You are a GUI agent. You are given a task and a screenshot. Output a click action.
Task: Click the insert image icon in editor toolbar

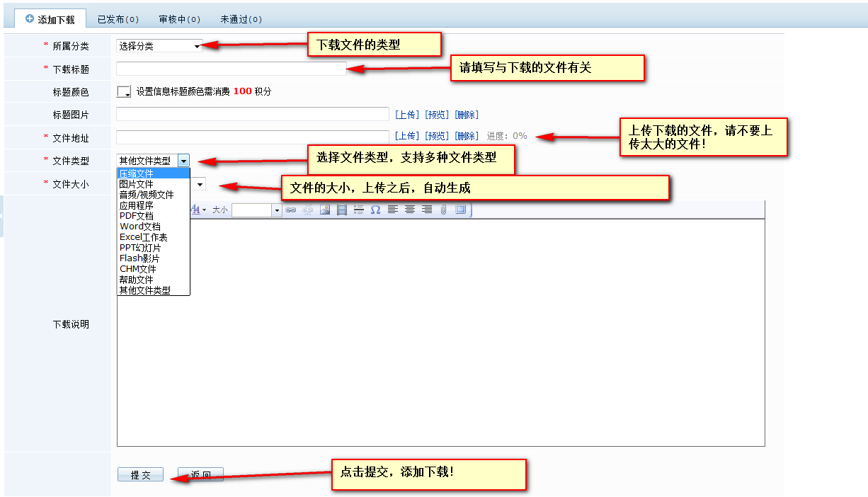click(325, 210)
